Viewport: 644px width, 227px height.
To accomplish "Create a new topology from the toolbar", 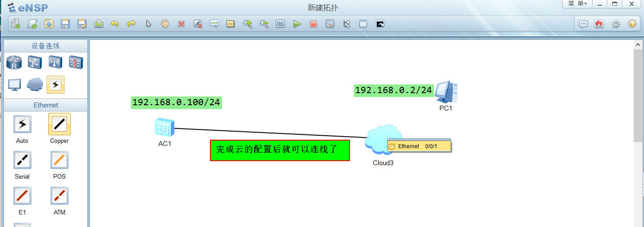I will point(16,24).
